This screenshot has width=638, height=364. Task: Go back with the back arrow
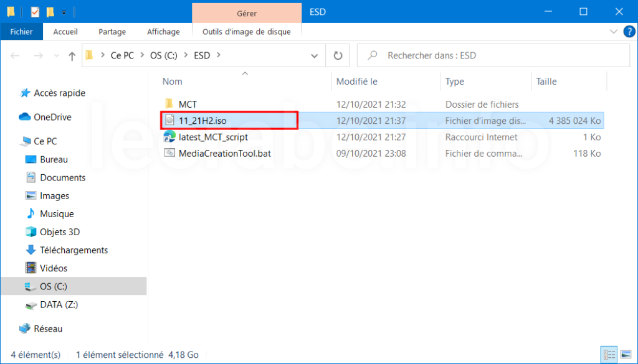[15, 55]
